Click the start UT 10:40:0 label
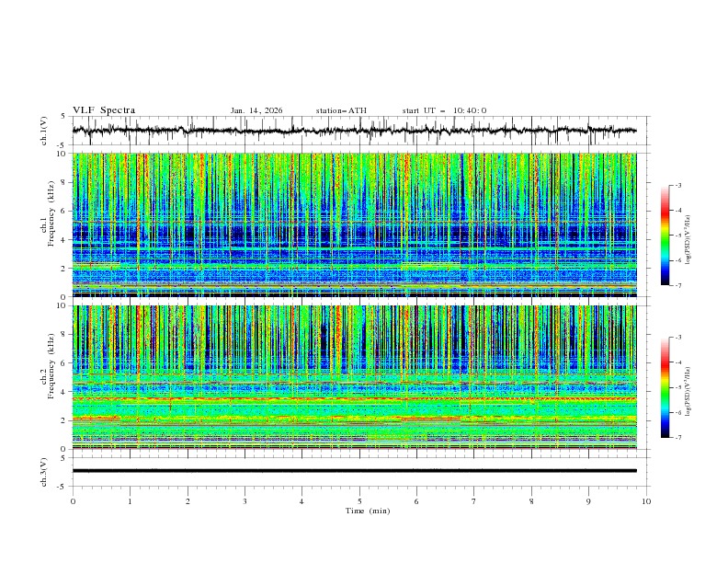The image size is (728, 563). [444, 110]
